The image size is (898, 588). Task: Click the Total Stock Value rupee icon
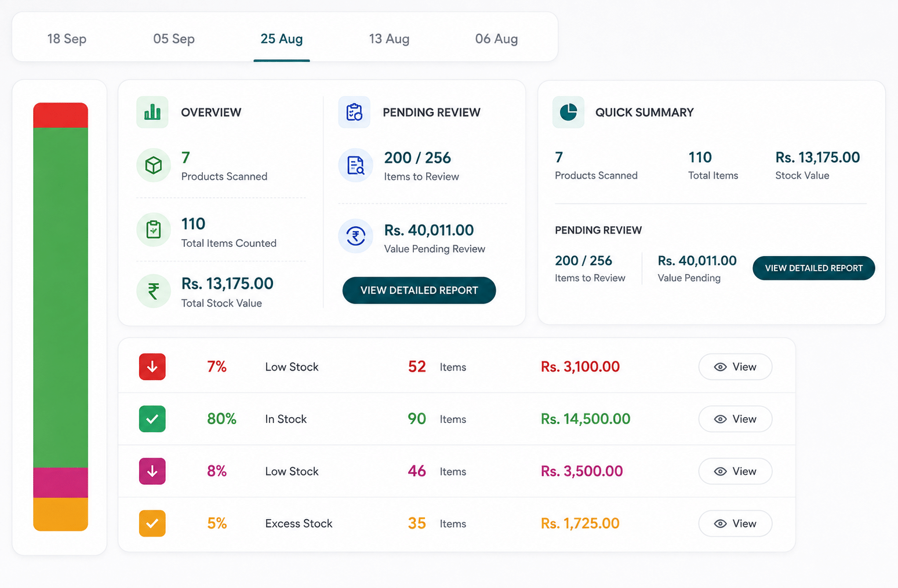(x=154, y=291)
